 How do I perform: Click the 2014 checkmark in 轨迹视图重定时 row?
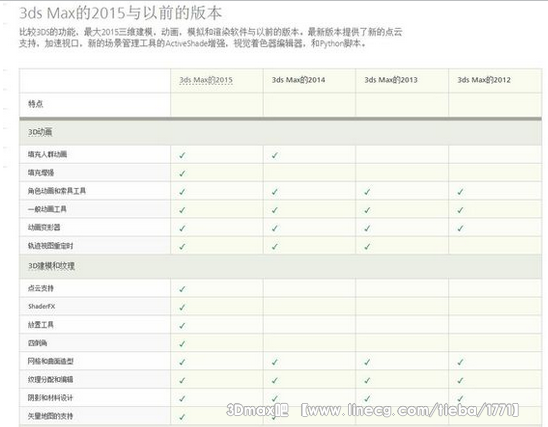pos(275,246)
